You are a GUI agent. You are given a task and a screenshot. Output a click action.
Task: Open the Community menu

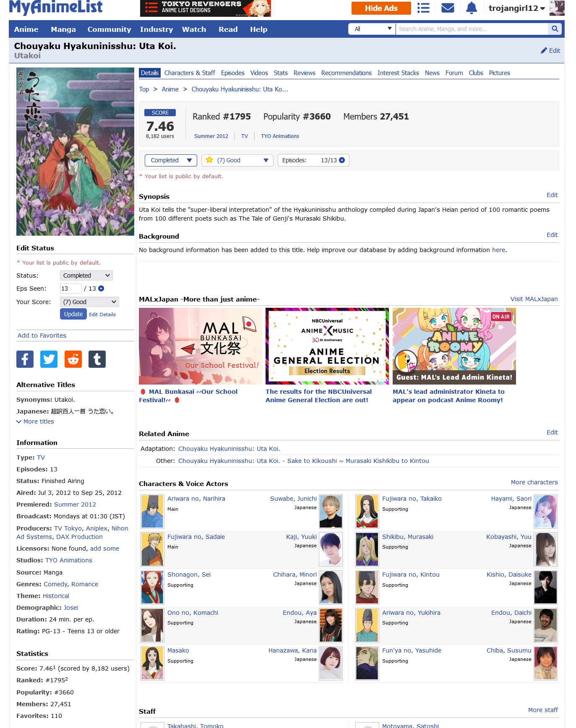(x=109, y=29)
